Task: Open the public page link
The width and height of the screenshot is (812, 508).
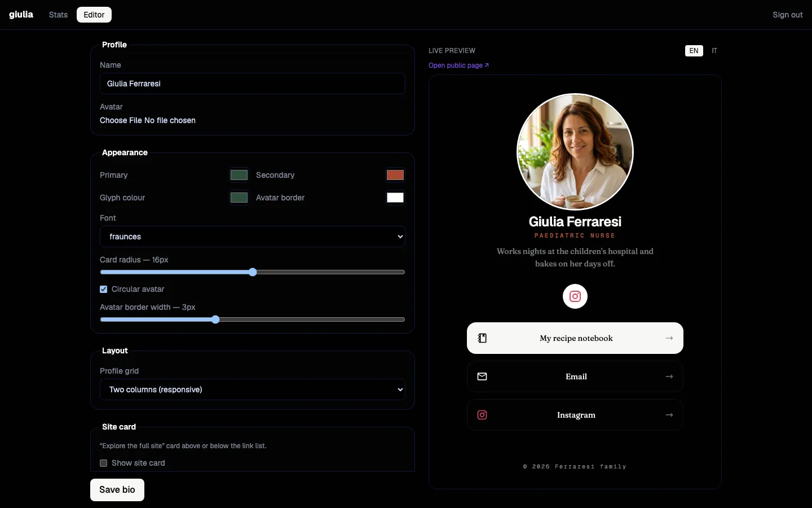Action: click(458, 65)
